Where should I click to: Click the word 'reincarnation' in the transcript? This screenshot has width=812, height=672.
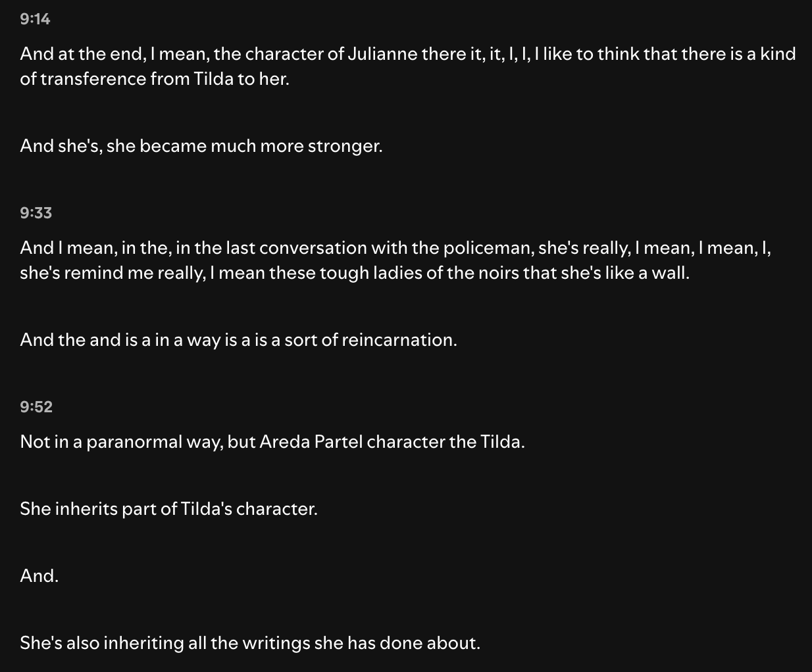[x=399, y=340]
